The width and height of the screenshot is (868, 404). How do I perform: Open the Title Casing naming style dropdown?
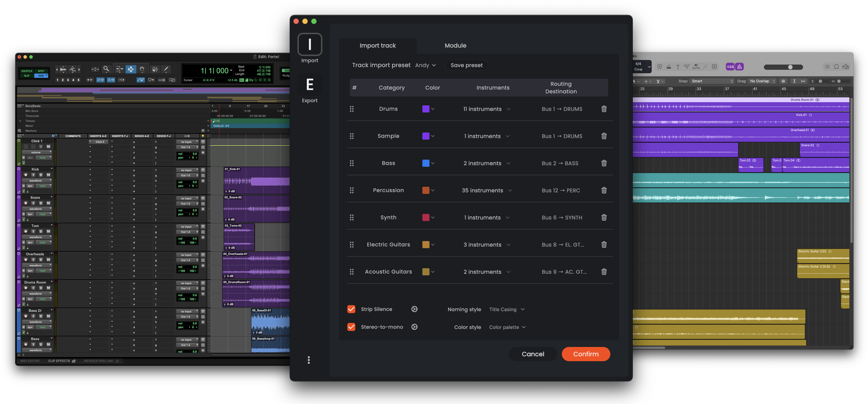507,309
